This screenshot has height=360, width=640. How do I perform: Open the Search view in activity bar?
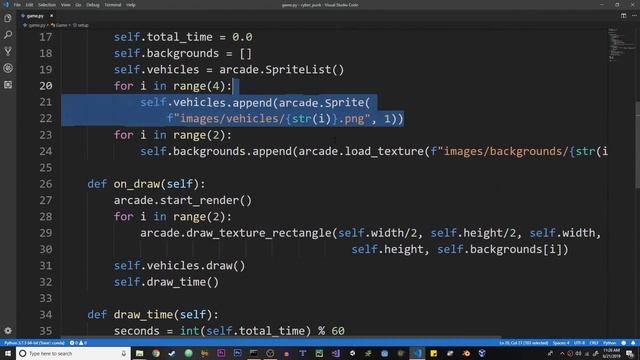point(8,35)
